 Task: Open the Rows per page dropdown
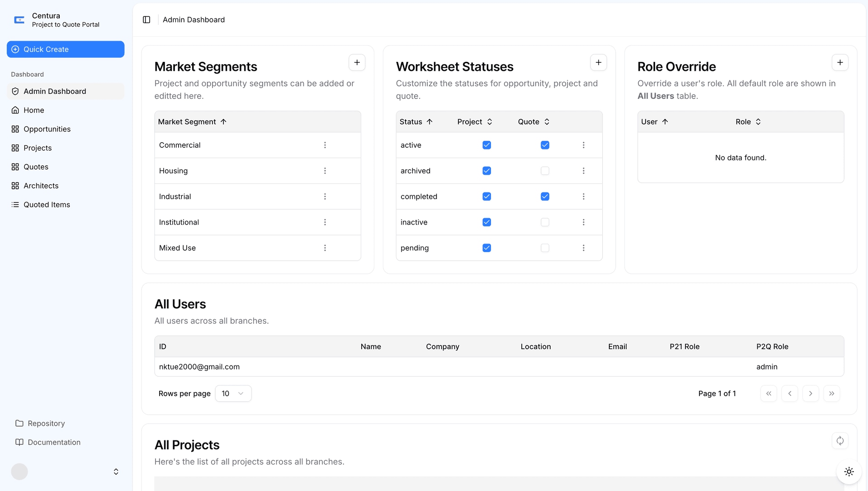click(233, 393)
